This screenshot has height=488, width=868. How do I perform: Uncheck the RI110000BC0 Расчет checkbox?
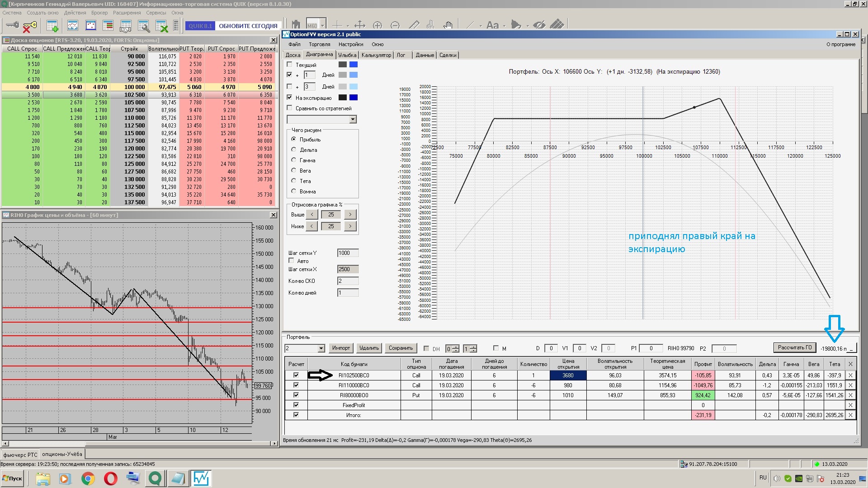(296, 385)
